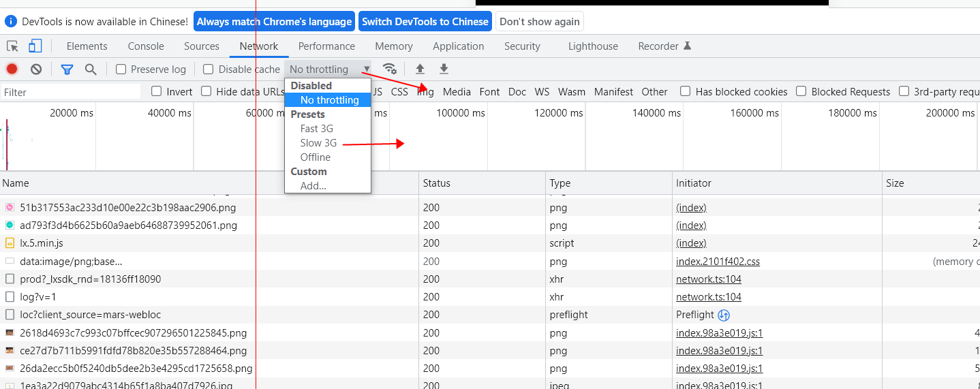The width and height of the screenshot is (980, 389).
Task: Toggle the filter funnel icon
Action: point(67,69)
